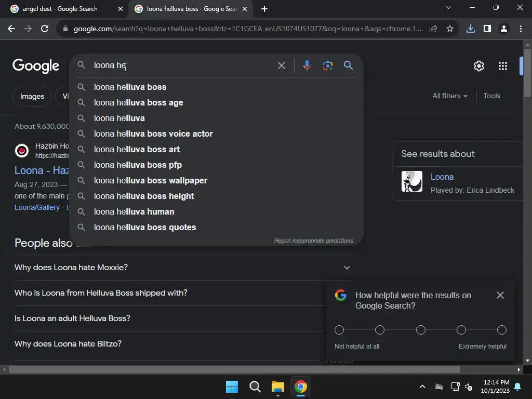Reload the current page

click(x=45, y=29)
